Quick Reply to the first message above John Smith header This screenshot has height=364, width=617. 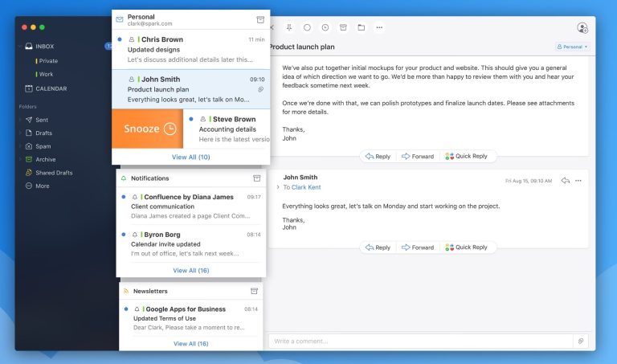point(466,156)
